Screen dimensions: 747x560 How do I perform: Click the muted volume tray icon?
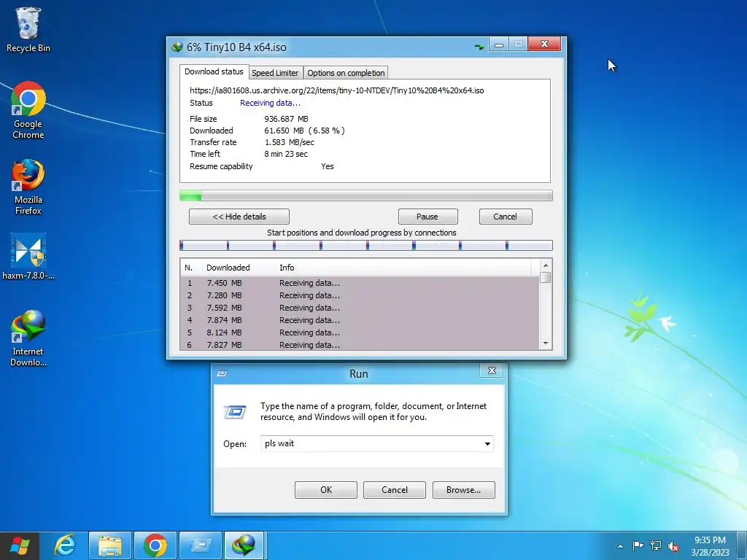(673, 546)
